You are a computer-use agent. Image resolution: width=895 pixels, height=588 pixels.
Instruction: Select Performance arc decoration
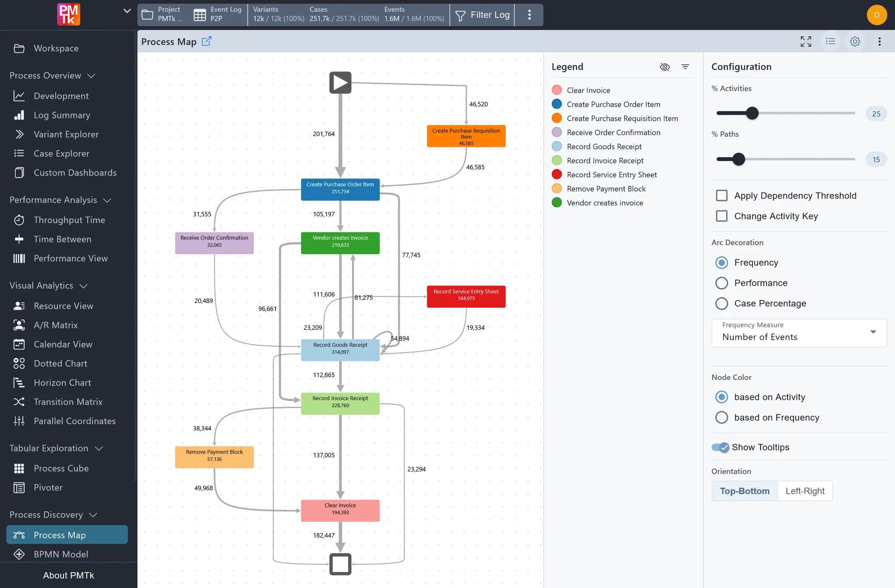[721, 283]
